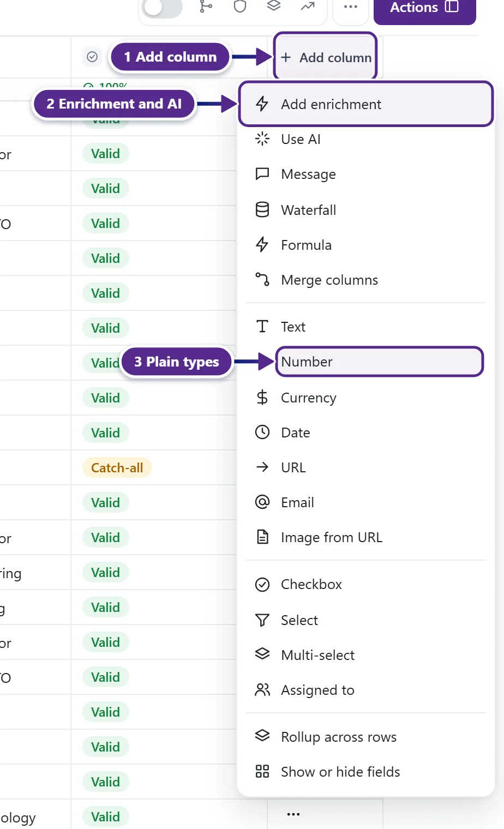504x829 pixels.
Task: Choose Add enrichment from the menu
Action: coord(365,104)
